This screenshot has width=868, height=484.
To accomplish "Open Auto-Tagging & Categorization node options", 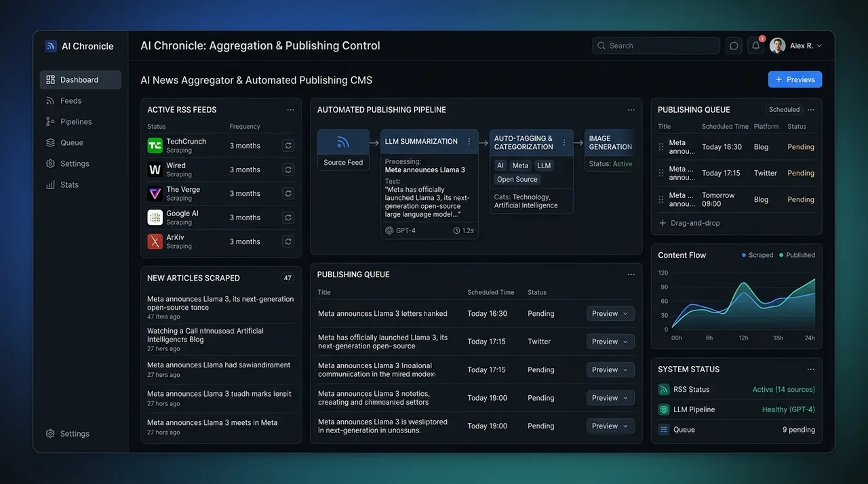I will pyautogui.click(x=564, y=142).
